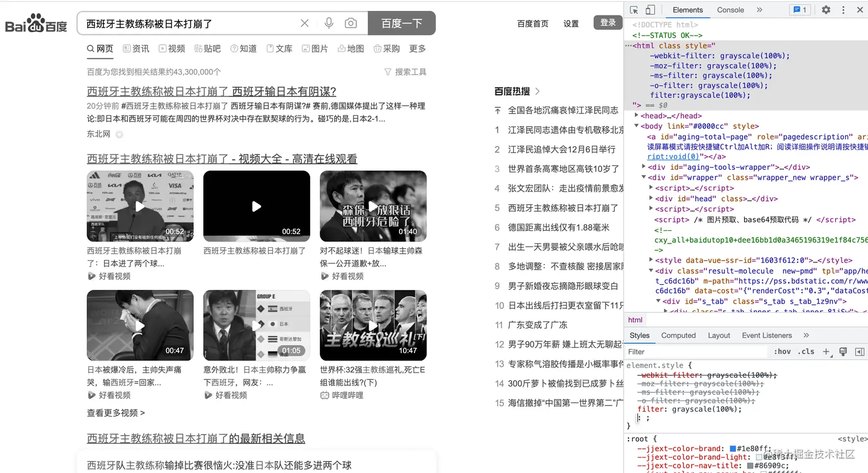Collapse the body element node

coord(636,126)
